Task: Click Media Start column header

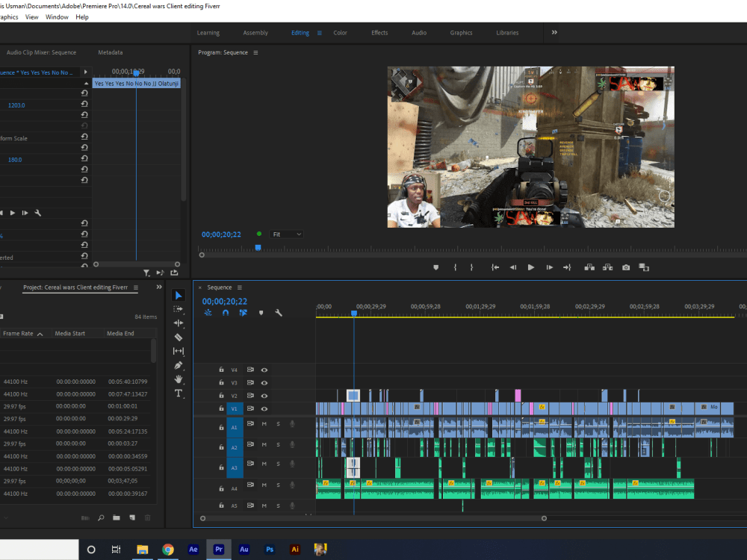Action: [x=70, y=333]
